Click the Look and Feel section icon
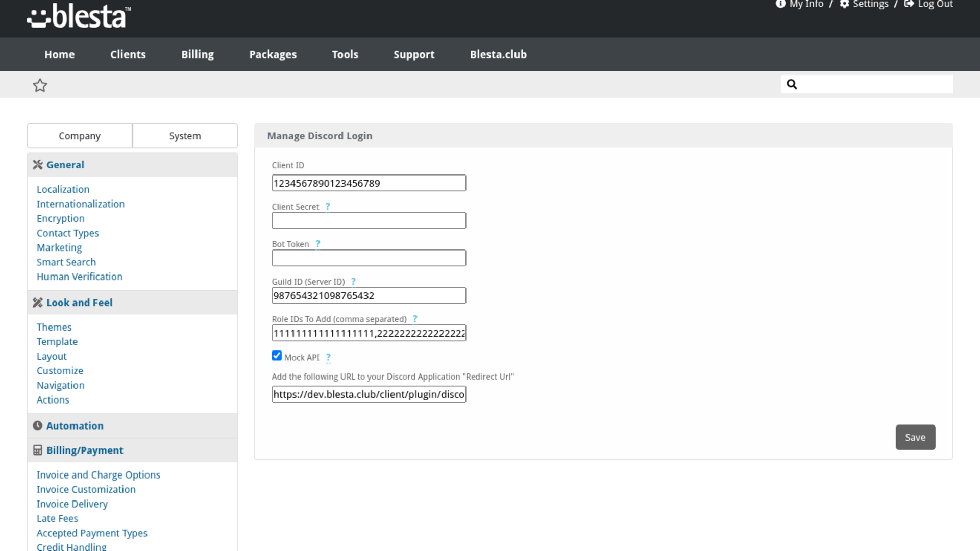This screenshot has height=551, width=980. click(x=38, y=303)
